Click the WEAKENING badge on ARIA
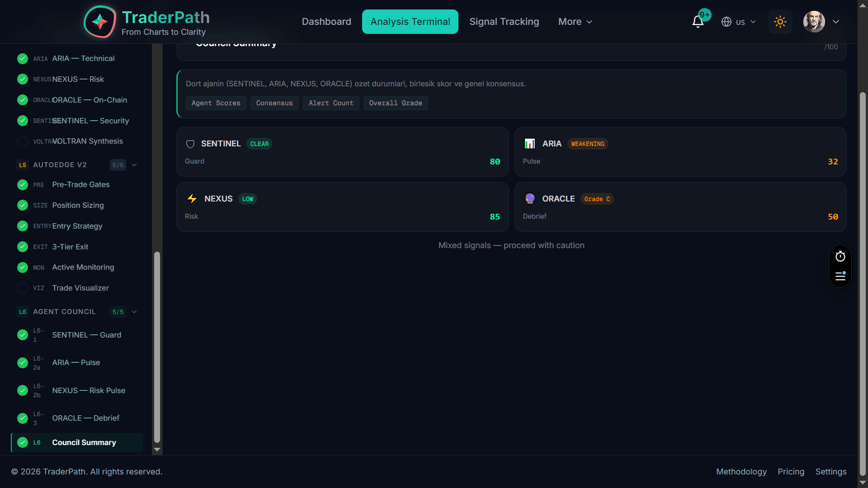 [588, 144]
